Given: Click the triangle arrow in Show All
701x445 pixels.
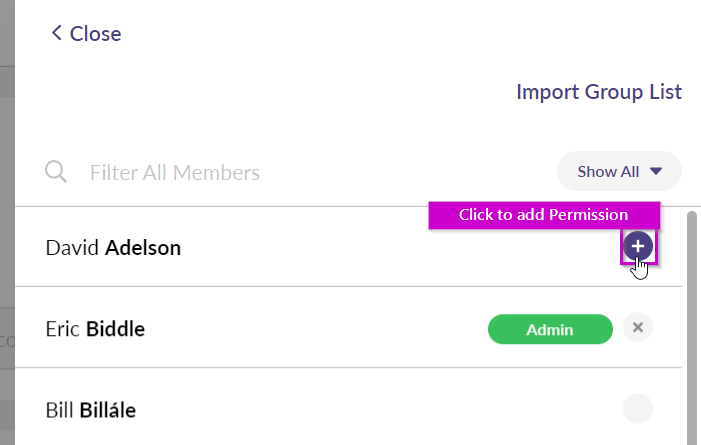Looking at the screenshot, I should tap(656, 171).
